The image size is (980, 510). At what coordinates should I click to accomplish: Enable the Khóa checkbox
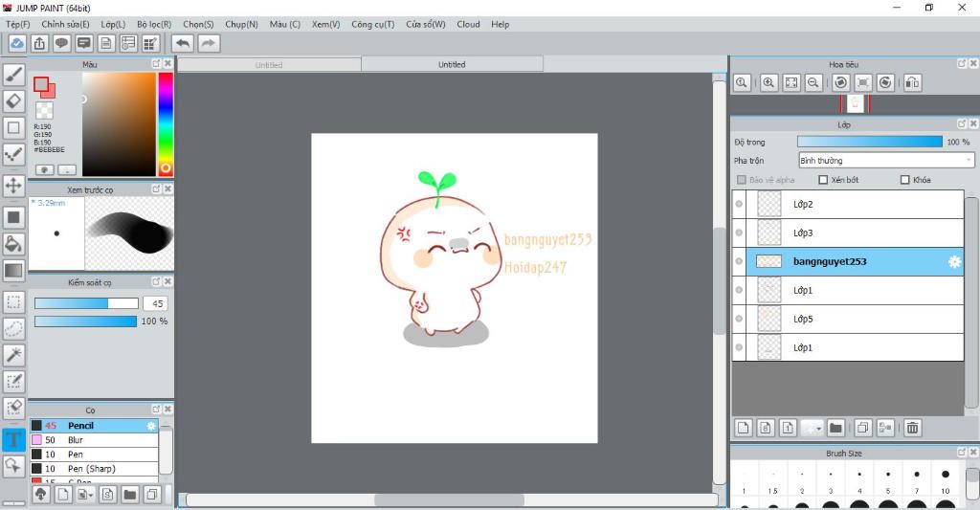(x=905, y=180)
